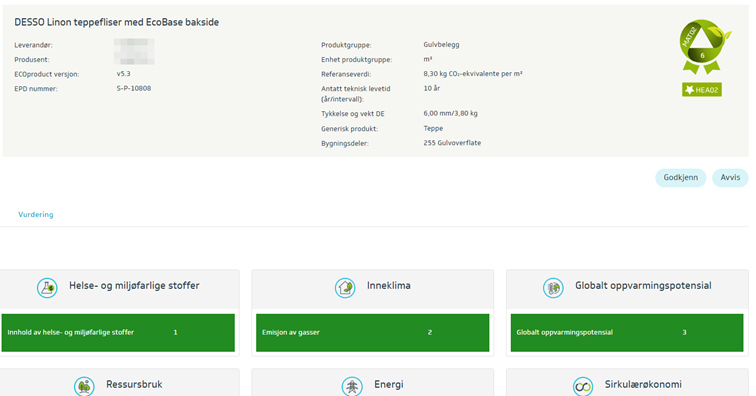Click EPD number S-P-10808
The width and height of the screenshot is (756, 396).
coord(134,88)
